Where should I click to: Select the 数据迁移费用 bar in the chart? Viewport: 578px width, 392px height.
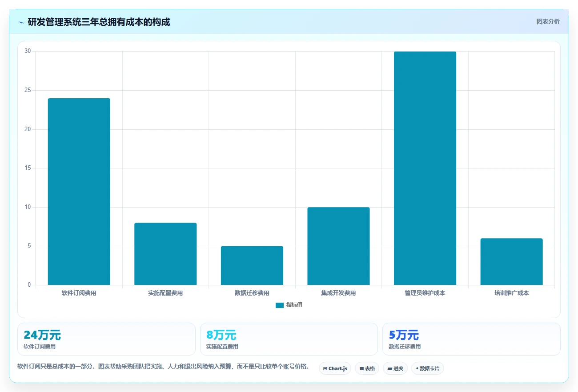(x=252, y=265)
